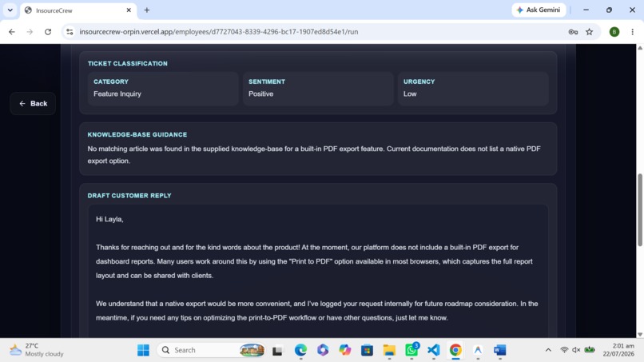Open a new browser tab
Screen dimensions: 644x362
coord(147,10)
